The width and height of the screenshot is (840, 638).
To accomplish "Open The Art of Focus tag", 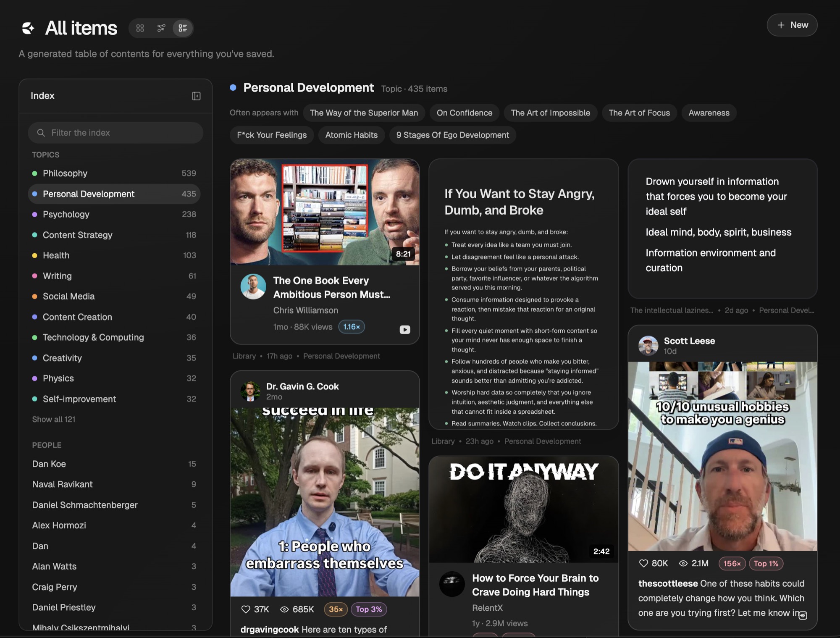I will click(x=639, y=113).
